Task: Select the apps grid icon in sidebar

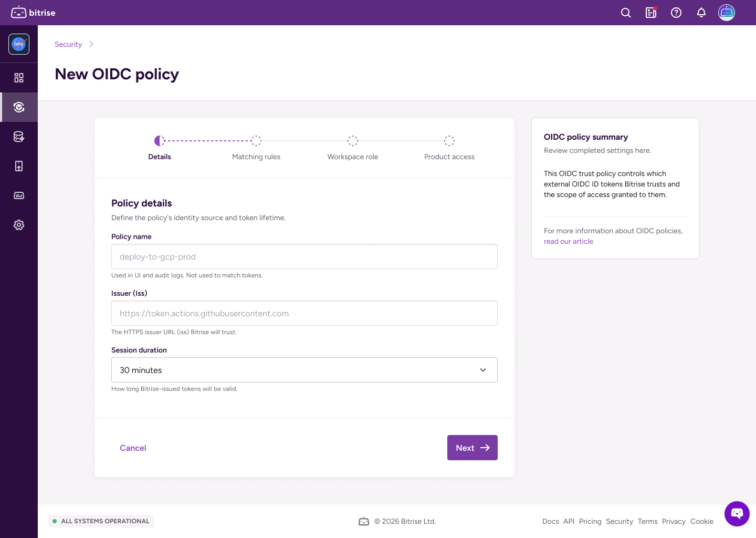Action: point(19,77)
